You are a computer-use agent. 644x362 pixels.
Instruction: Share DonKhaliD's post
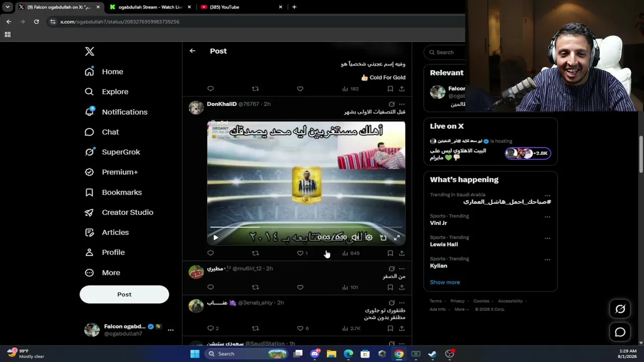[401, 253]
